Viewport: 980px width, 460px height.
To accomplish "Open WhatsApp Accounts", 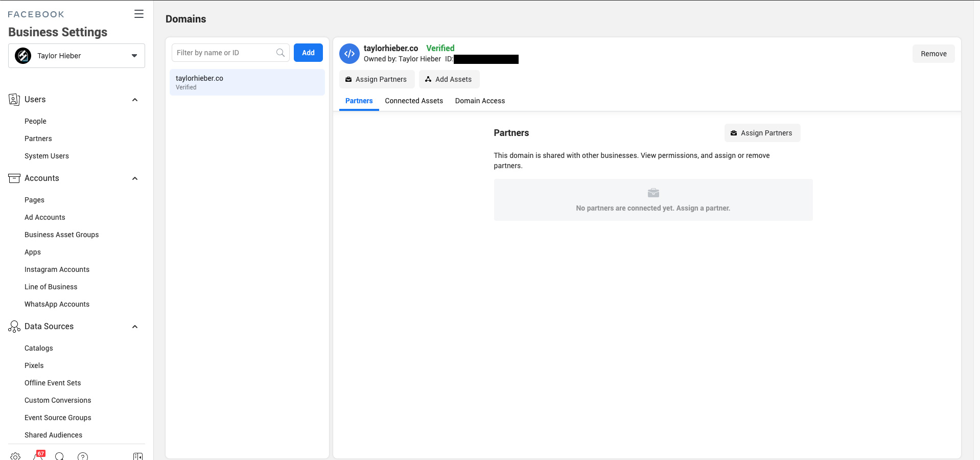I will [57, 304].
